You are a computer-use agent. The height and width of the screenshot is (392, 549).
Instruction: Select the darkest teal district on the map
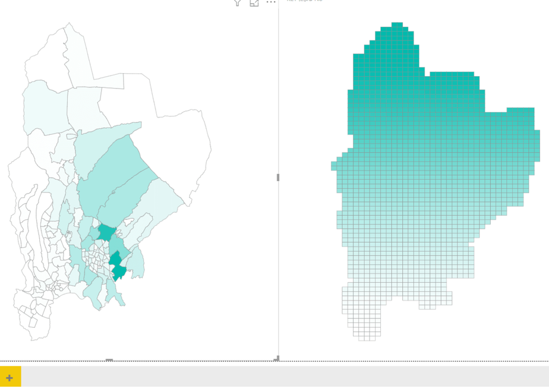pyautogui.click(x=119, y=272)
